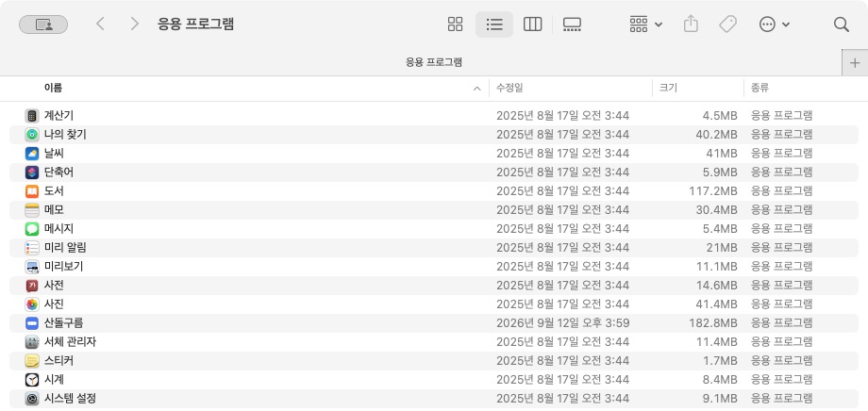
Task: Click the 미리 알림 file name
Action: coord(65,247)
